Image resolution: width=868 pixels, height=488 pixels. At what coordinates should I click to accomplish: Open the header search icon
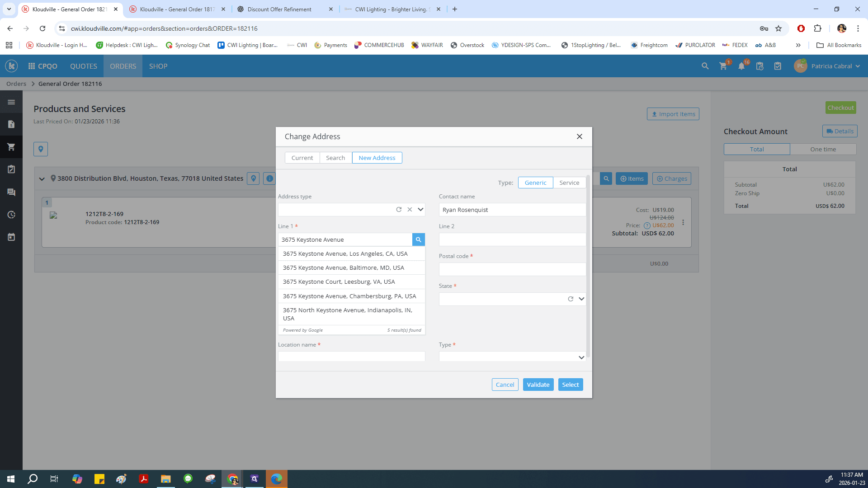[x=705, y=66]
